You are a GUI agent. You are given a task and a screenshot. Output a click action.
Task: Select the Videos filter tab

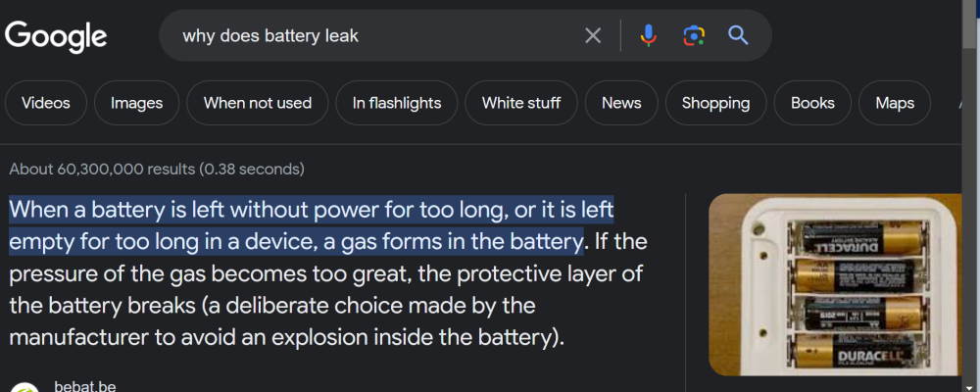click(46, 103)
